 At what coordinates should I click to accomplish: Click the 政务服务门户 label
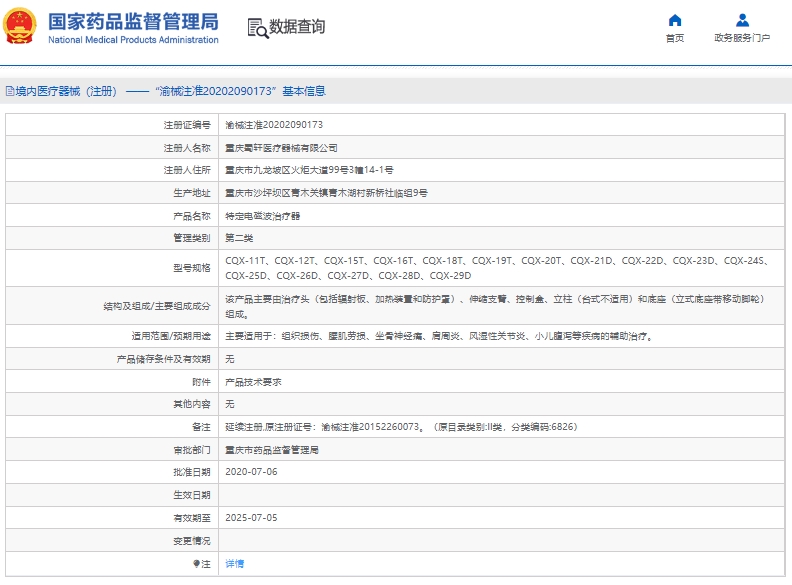(742, 38)
